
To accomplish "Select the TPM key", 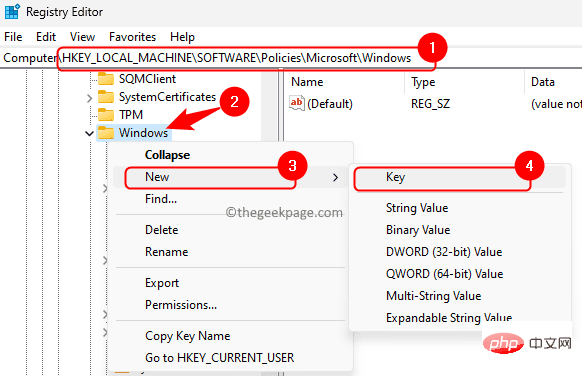I will pyautogui.click(x=131, y=115).
